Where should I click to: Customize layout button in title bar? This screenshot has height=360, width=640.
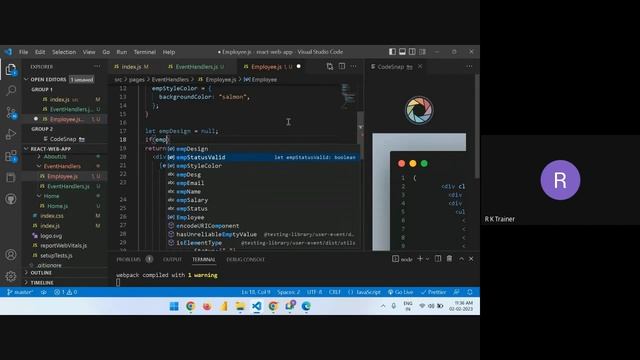point(422,52)
